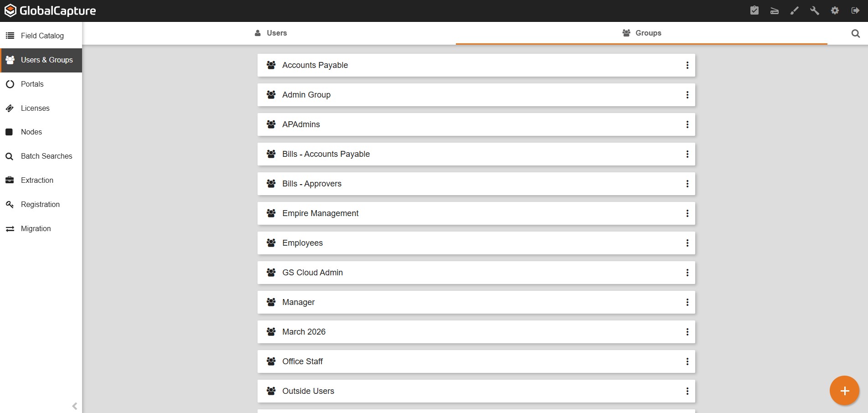Click group icon beside GS Cloud Admin
868x413 pixels.
(x=271, y=273)
